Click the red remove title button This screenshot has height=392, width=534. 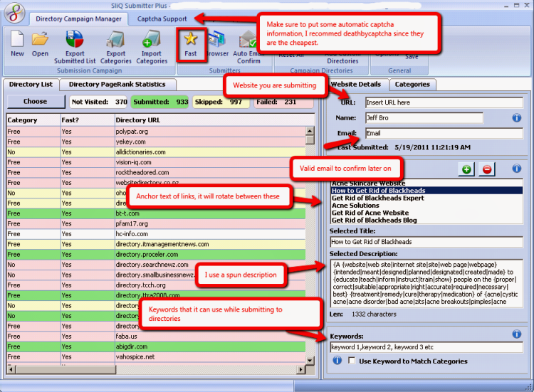click(487, 169)
